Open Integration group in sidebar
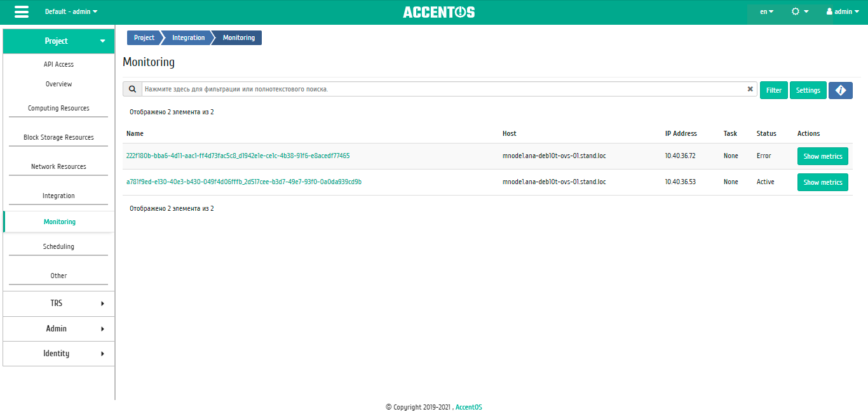The height and width of the screenshot is (414, 868). pos(58,196)
